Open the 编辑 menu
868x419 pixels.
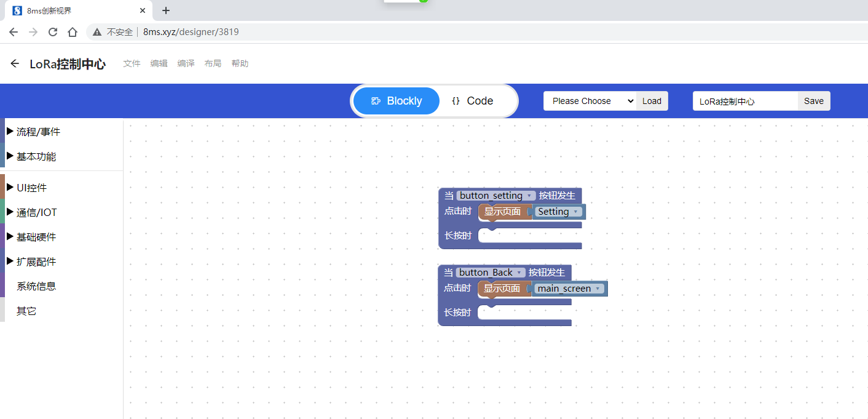coord(159,63)
